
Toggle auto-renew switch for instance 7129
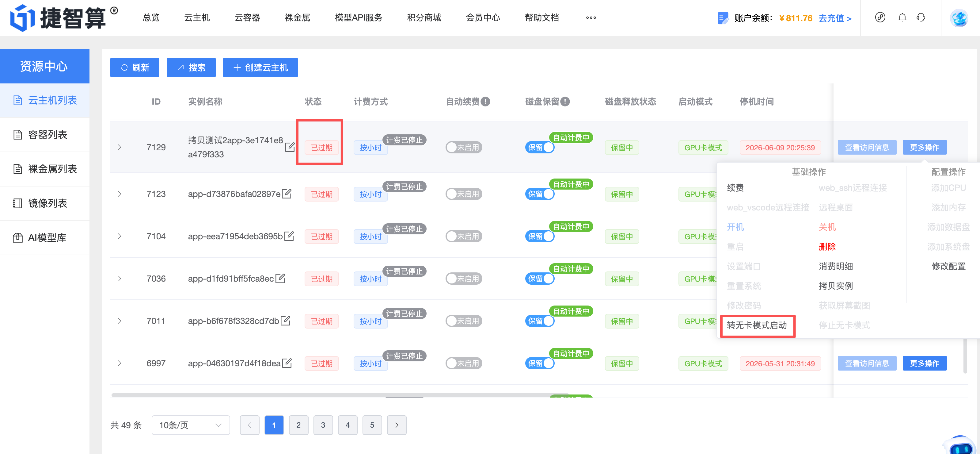point(464,148)
